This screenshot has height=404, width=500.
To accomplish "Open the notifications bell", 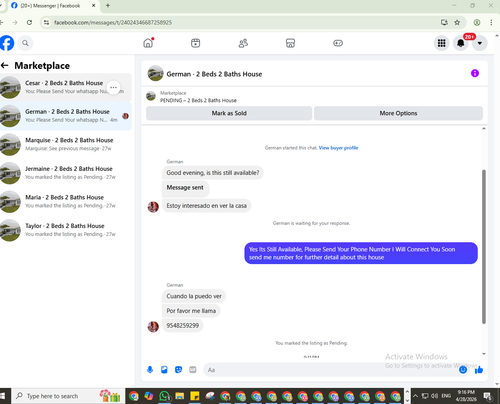I will (x=461, y=43).
